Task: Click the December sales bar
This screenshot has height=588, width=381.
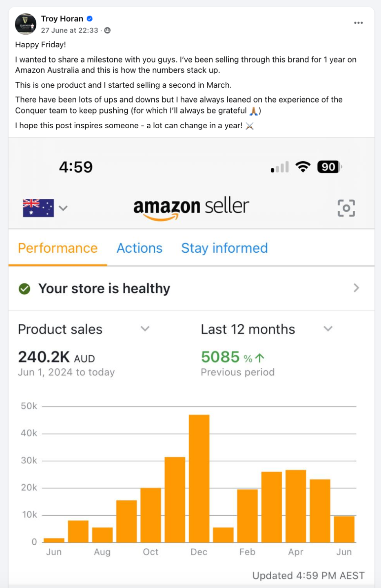Action: [199, 478]
